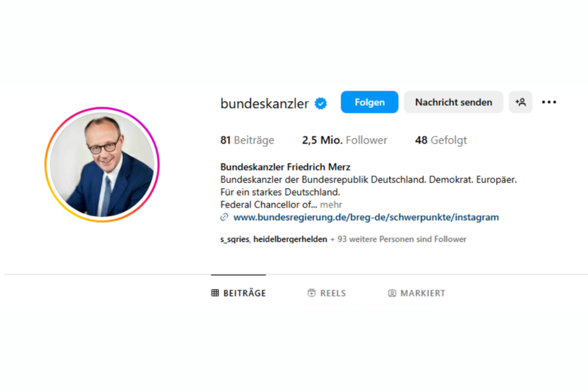Show the 93 weitere Personen followers
Image resolution: width=588 pixels, height=392 pixels.
tap(398, 239)
